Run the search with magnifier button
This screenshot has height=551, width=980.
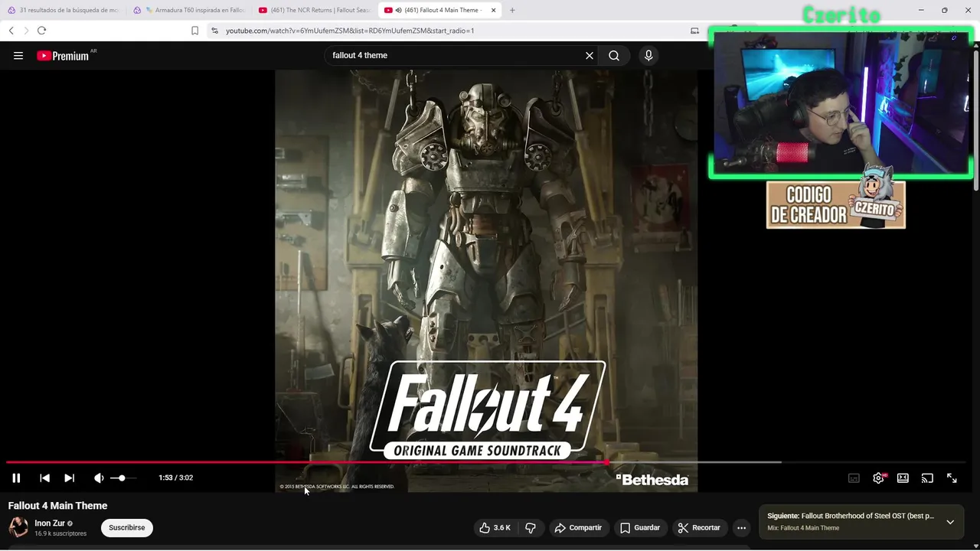tap(614, 55)
